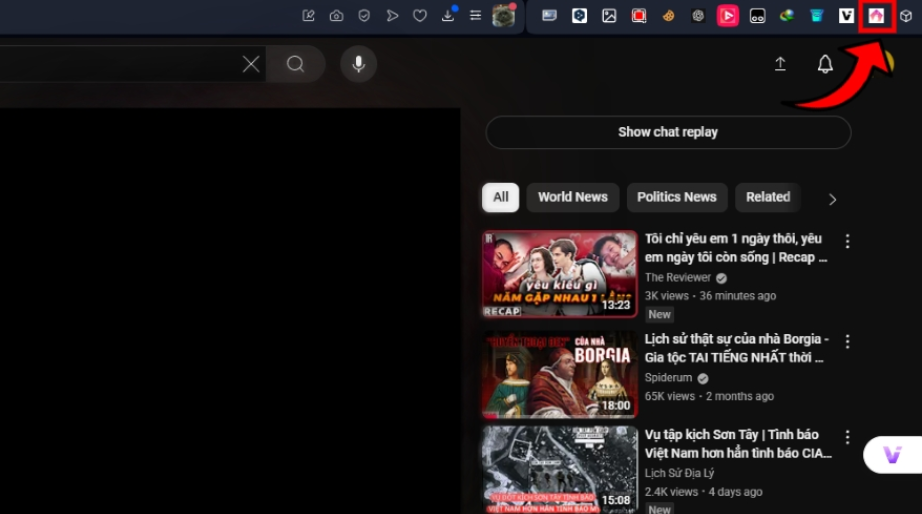Click the ChatGPT-style knot extension icon
The width and height of the screenshot is (922, 514).
[698, 16]
